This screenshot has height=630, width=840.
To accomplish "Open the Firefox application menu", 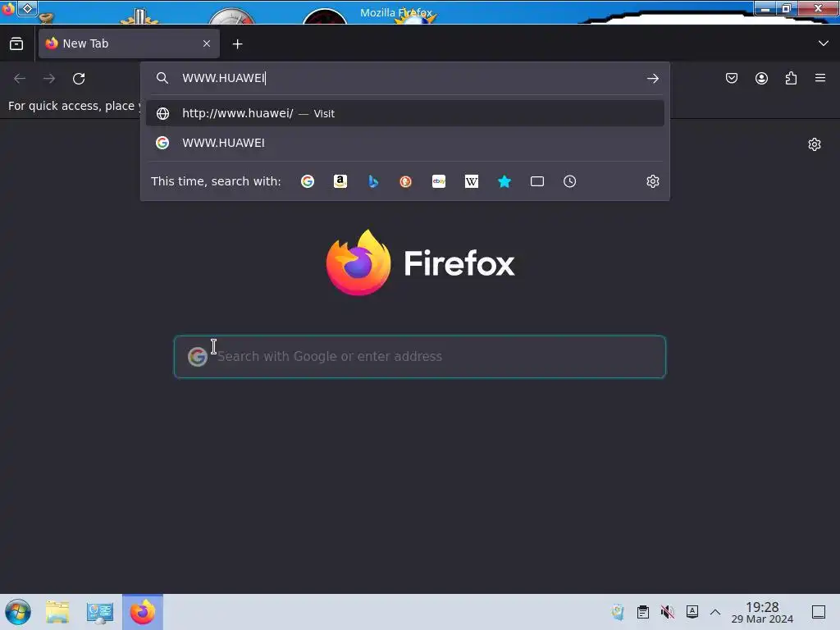I will [x=820, y=78].
